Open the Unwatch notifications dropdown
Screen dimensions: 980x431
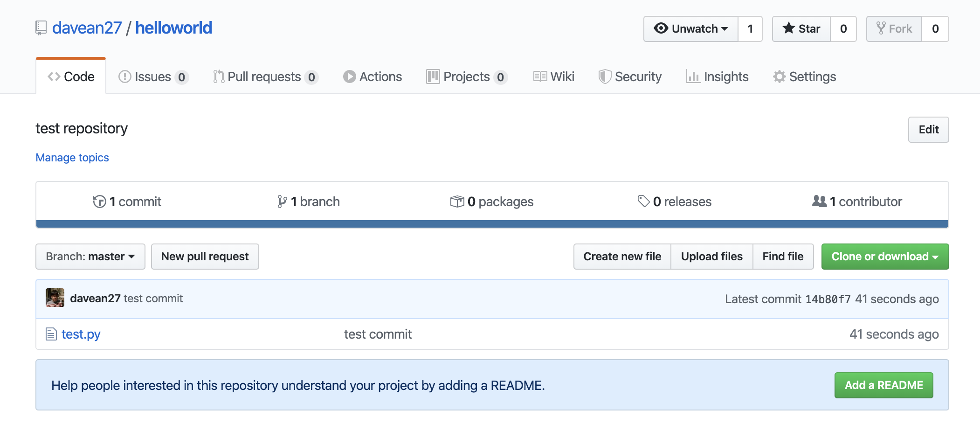tap(691, 29)
